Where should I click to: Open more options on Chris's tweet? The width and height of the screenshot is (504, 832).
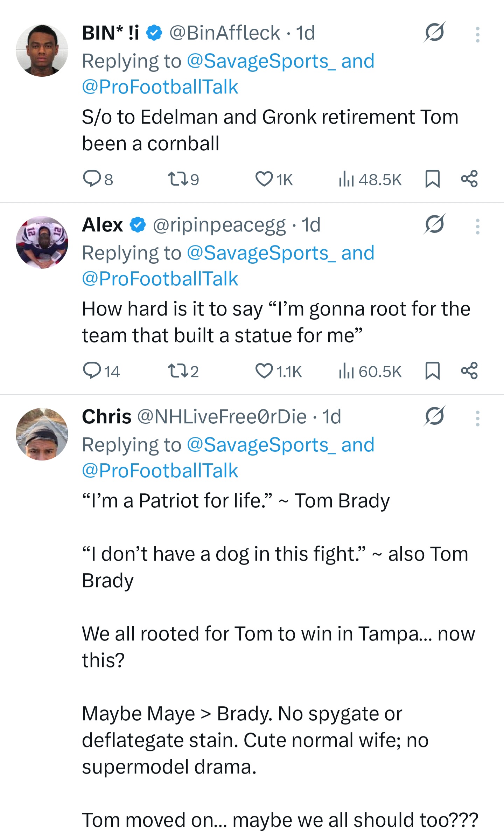[x=477, y=418]
